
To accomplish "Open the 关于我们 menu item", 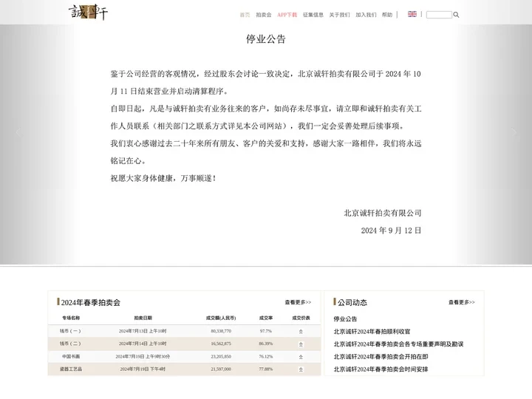I will (x=339, y=15).
